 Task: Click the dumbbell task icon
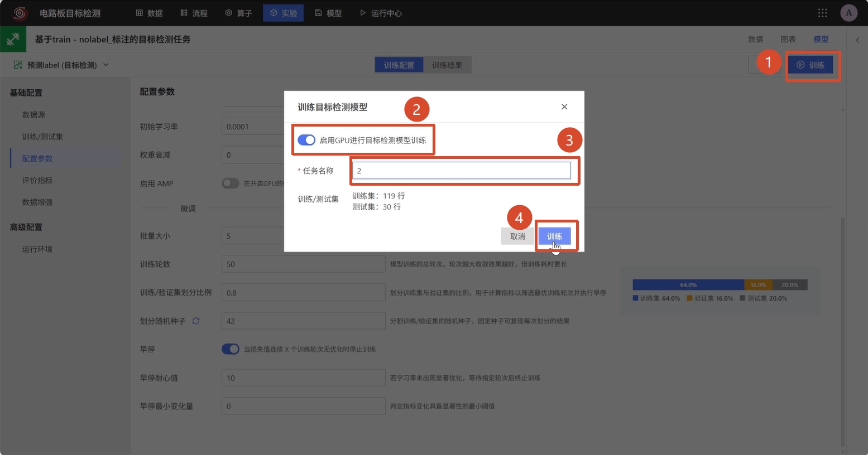(x=13, y=39)
